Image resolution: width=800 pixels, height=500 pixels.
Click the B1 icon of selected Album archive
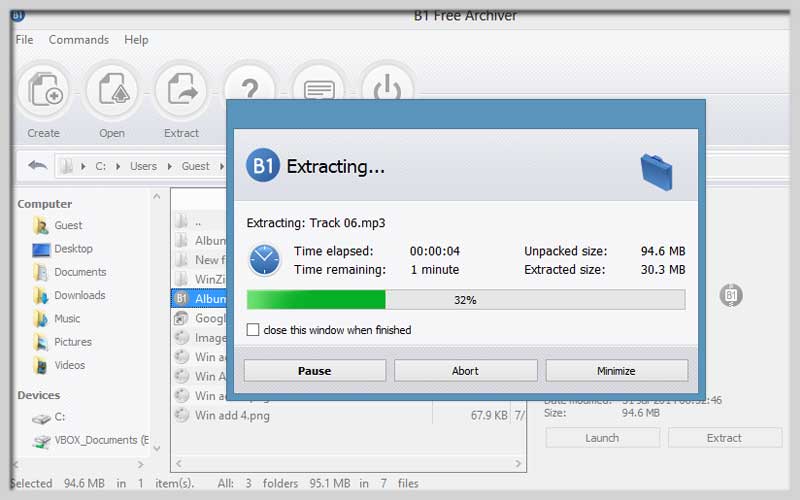click(x=181, y=298)
